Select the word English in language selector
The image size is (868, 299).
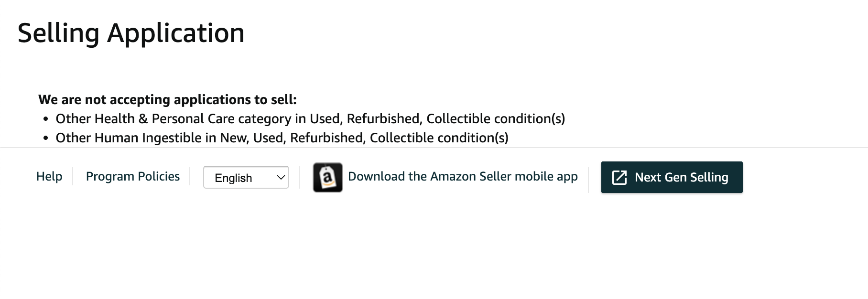click(233, 178)
